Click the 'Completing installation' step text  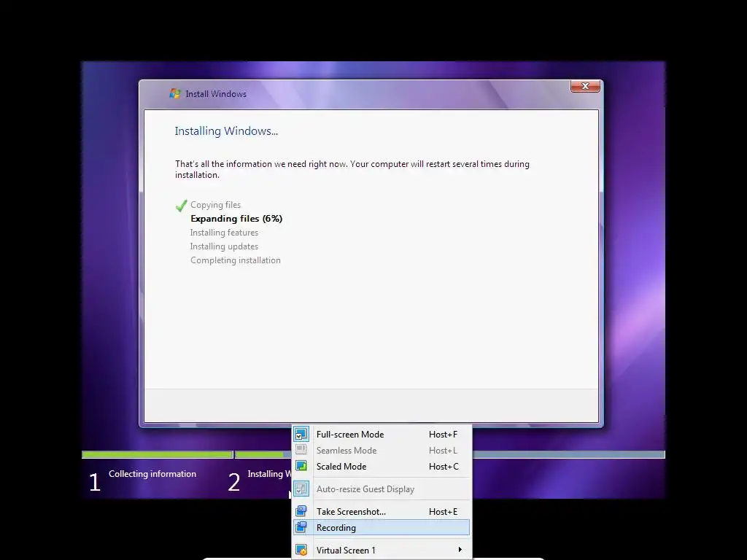236,260
